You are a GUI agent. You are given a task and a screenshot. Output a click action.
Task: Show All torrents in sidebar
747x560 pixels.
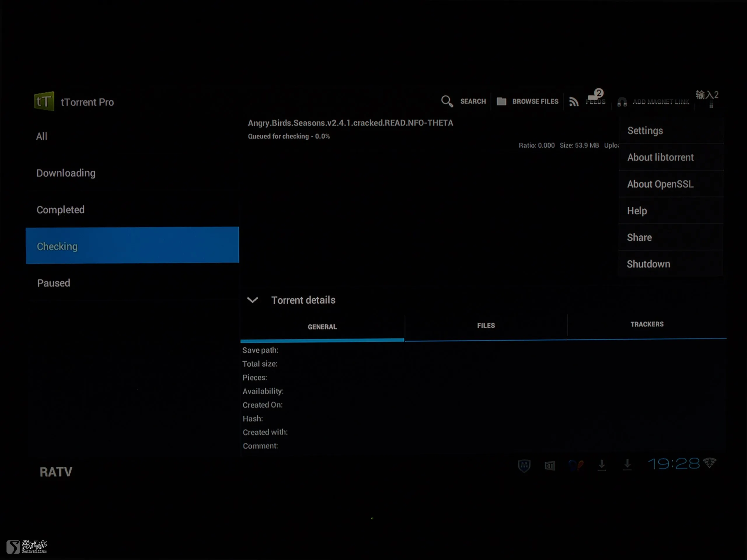[132, 136]
